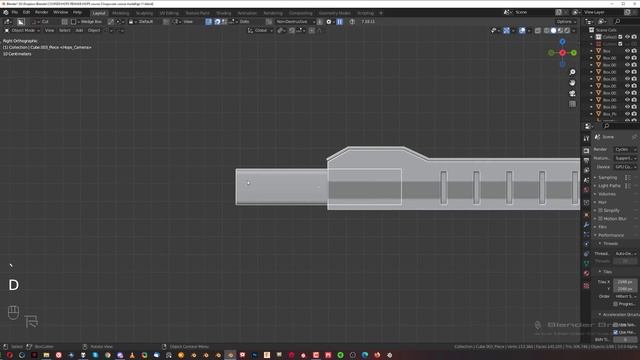Click the blue Z axis on the navigation gizmo
The height and width of the screenshot is (360, 640).
562,42
